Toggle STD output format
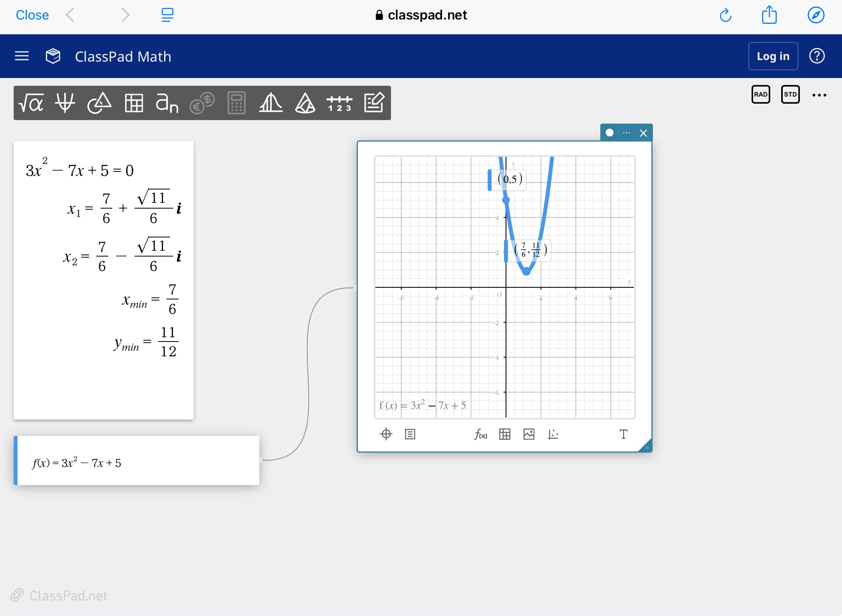This screenshot has height=616, width=842. (790, 94)
